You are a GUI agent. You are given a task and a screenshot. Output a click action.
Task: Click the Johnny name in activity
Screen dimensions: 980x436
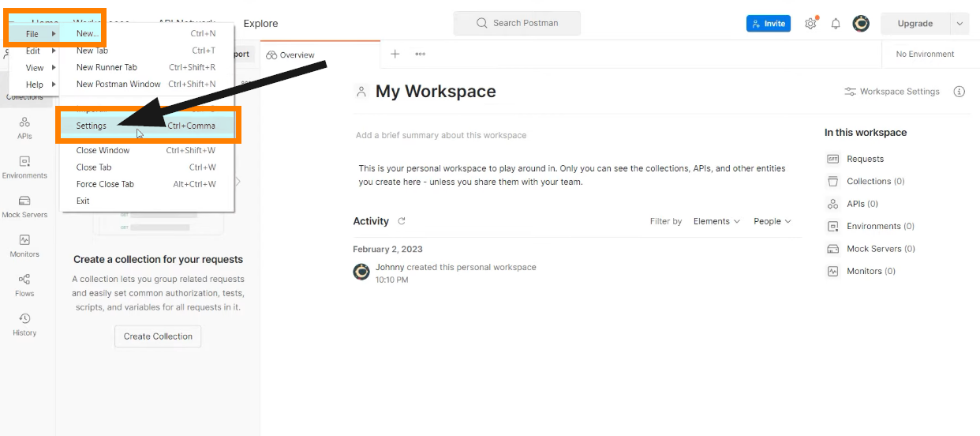point(390,267)
